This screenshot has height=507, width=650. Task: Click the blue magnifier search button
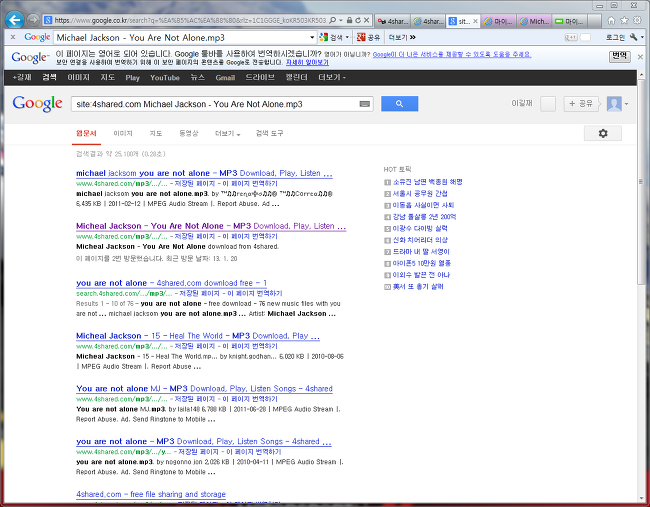click(x=399, y=104)
